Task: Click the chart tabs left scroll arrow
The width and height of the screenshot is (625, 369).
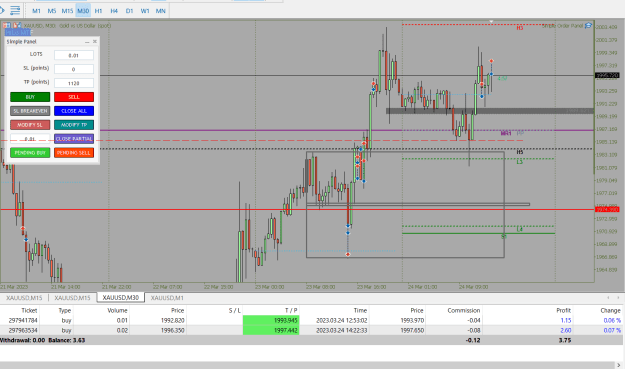Action: 608,298
